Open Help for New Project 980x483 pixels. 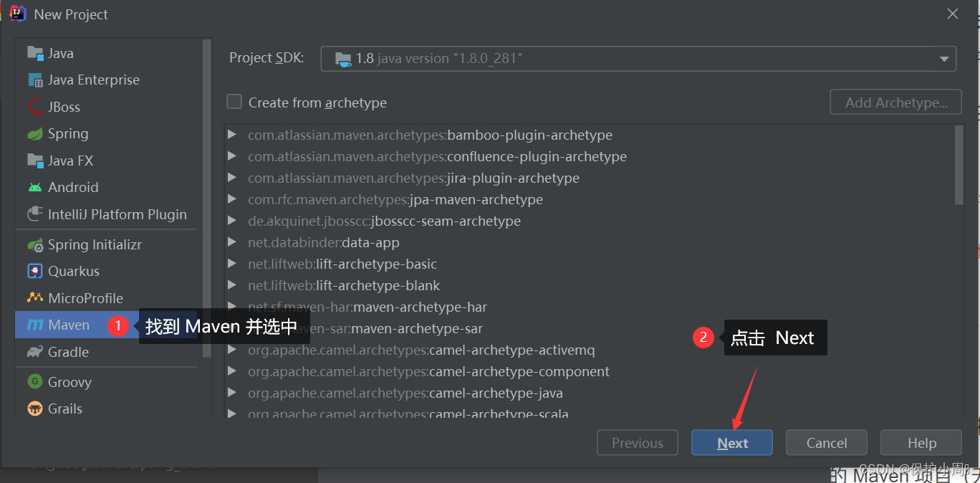pyautogui.click(x=921, y=443)
